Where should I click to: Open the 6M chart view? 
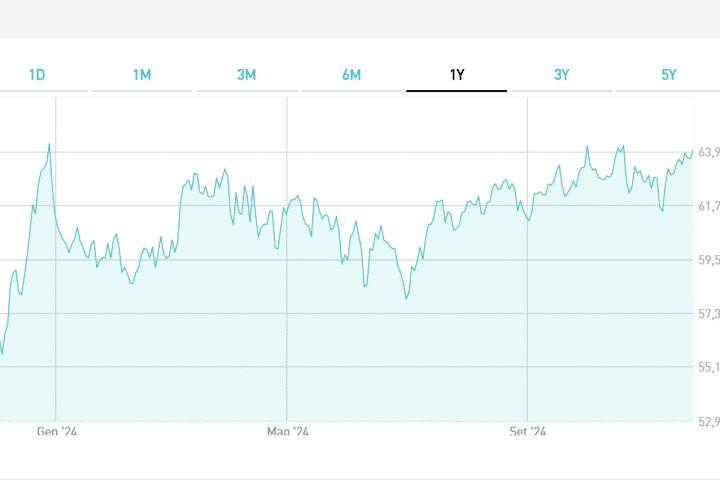[351, 75]
